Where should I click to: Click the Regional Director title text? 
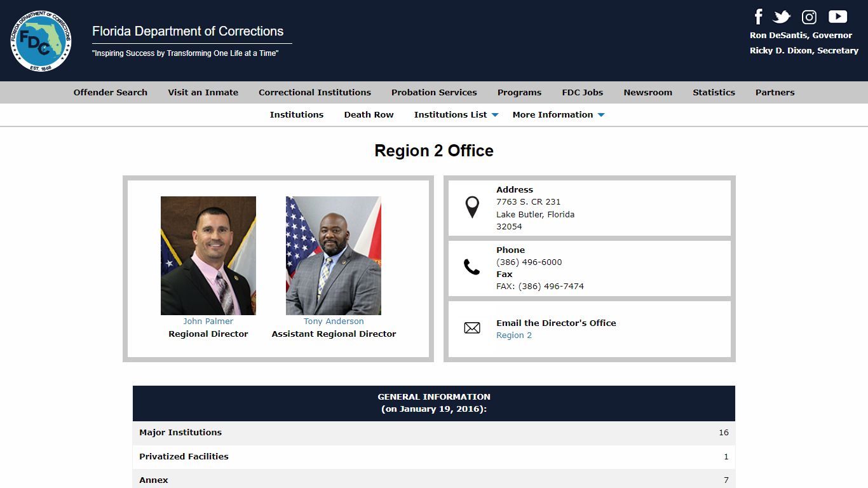click(208, 334)
